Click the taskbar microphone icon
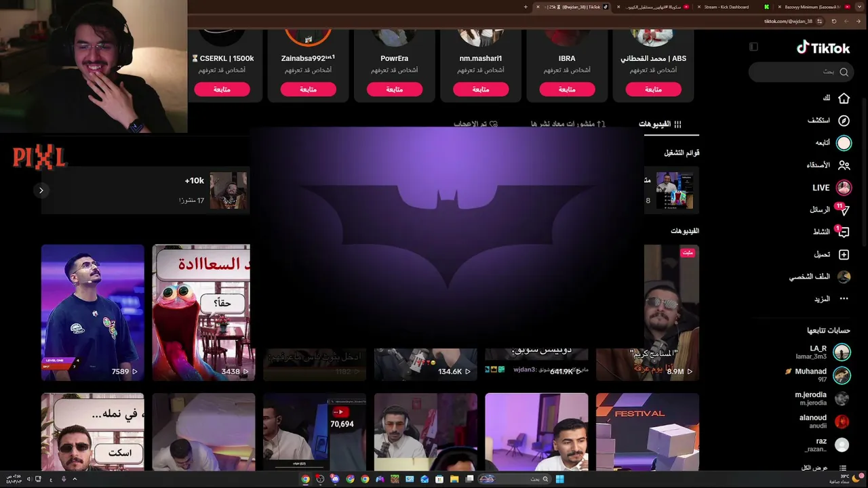The image size is (868, 488). [x=64, y=479]
